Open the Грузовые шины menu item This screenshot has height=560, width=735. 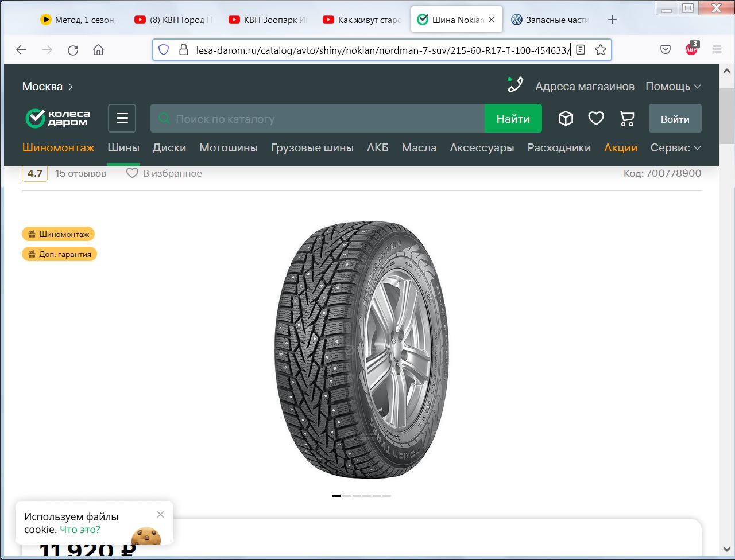[312, 147]
